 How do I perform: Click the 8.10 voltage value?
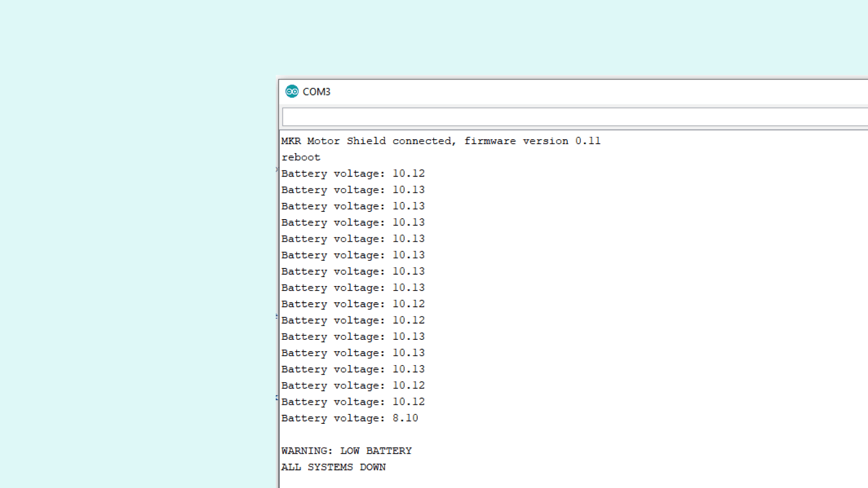click(405, 418)
